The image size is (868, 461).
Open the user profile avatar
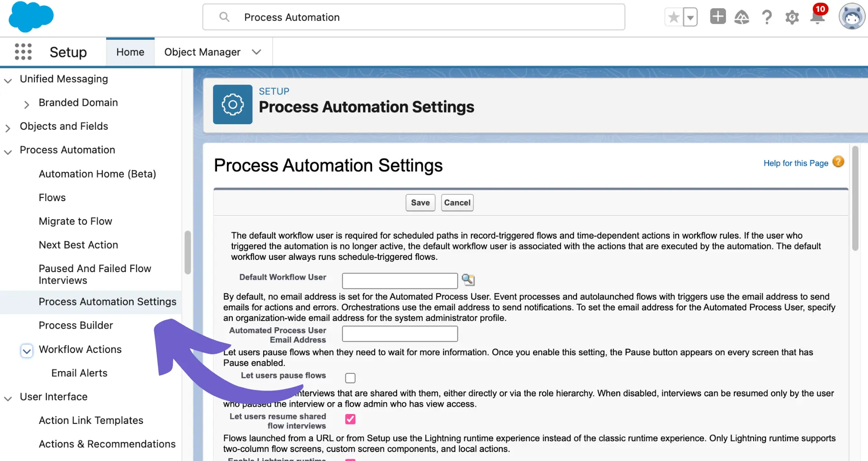pyautogui.click(x=852, y=17)
